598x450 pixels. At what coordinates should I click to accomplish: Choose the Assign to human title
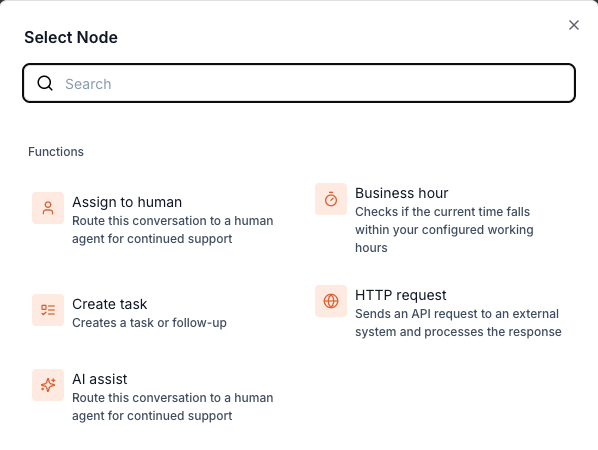click(x=127, y=202)
